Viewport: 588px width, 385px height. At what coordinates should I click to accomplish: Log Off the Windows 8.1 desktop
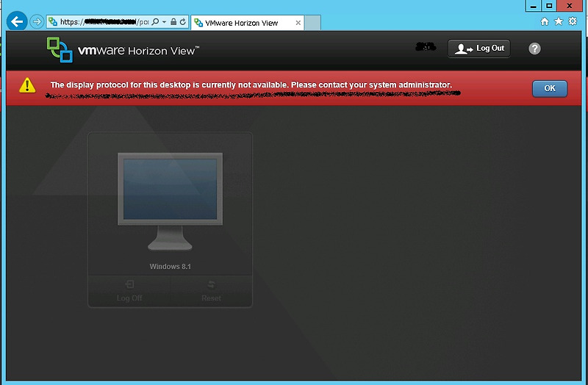click(129, 291)
